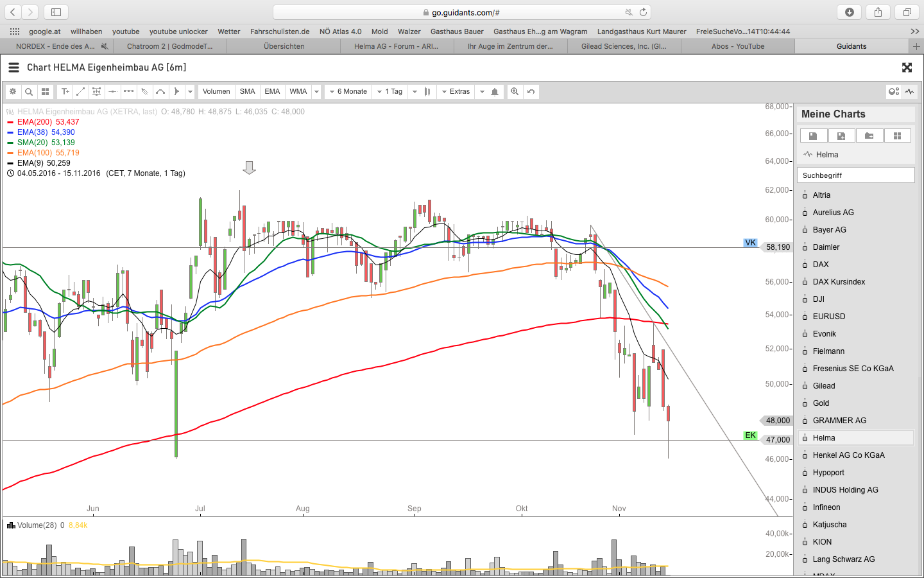
Task: Toggle the Volumen indicator button
Action: click(216, 92)
